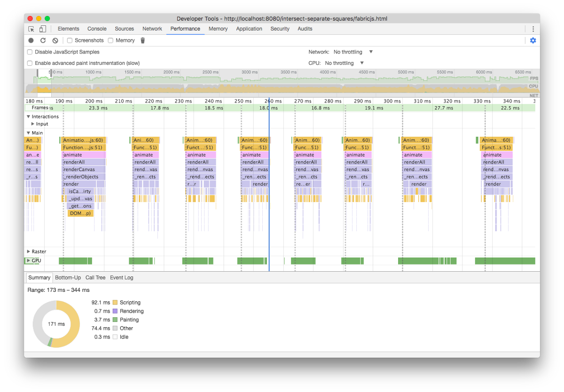Click the clear recording icon
The width and height of the screenshot is (564, 392).
[x=55, y=40]
